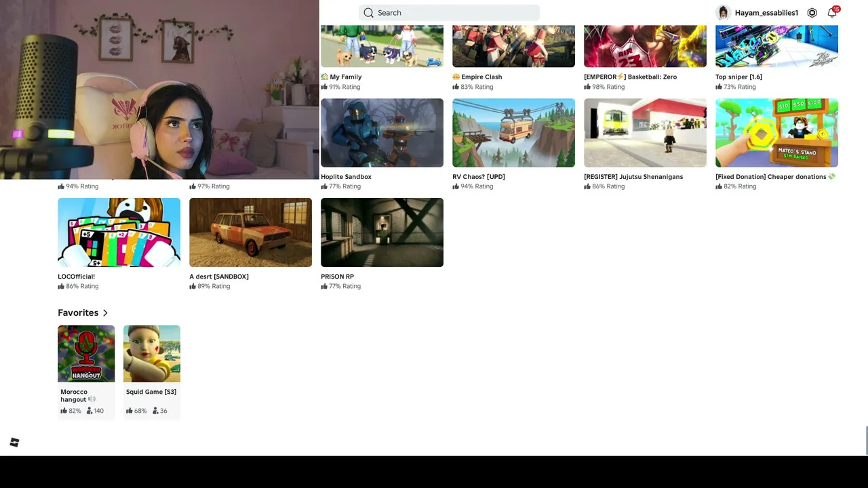
Task: Click the Morocco hangout title
Action: pyautogui.click(x=77, y=396)
